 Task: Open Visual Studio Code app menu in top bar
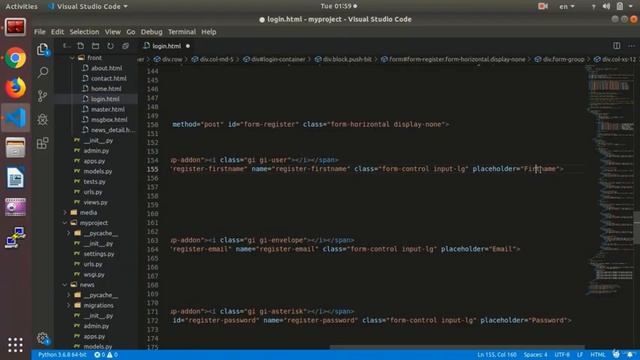pyautogui.click(x=88, y=6)
